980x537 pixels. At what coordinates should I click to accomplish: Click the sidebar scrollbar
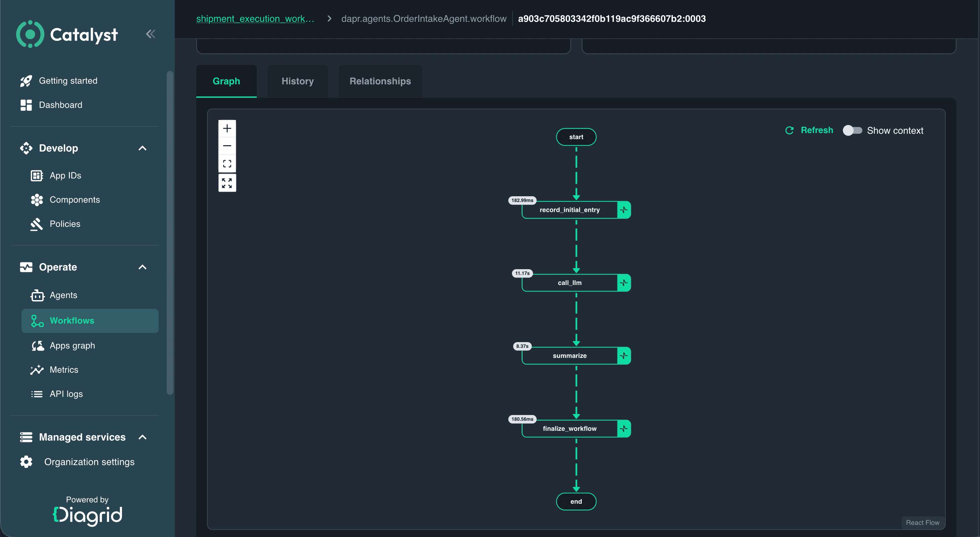170,233
